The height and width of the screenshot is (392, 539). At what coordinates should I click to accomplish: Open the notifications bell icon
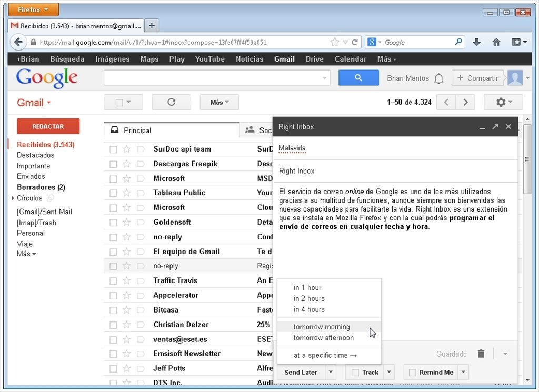pyautogui.click(x=438, y=78)
